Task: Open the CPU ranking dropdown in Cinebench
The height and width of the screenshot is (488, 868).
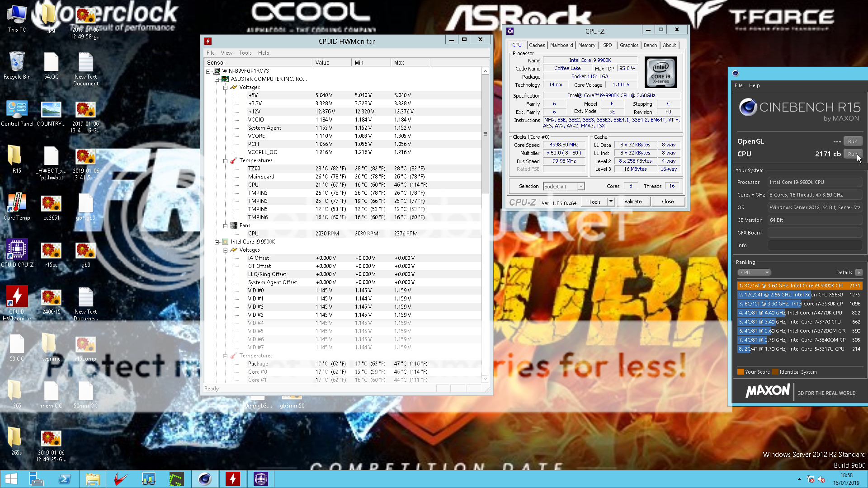Action: pyautogui.click(x=754, y=272)
